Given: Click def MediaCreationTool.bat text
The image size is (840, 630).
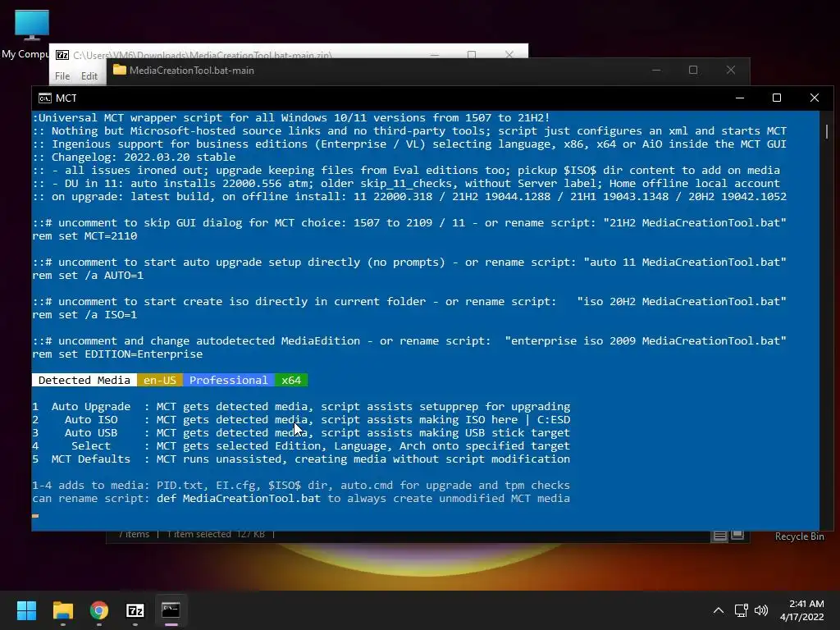Looking at the screenshot, I should point(239,498).
